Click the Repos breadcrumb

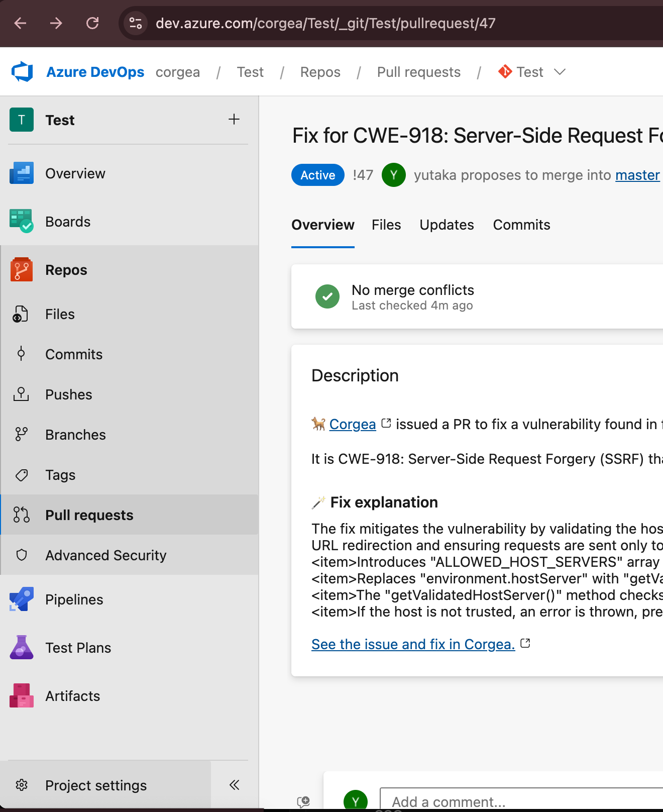tap(320, 72)
